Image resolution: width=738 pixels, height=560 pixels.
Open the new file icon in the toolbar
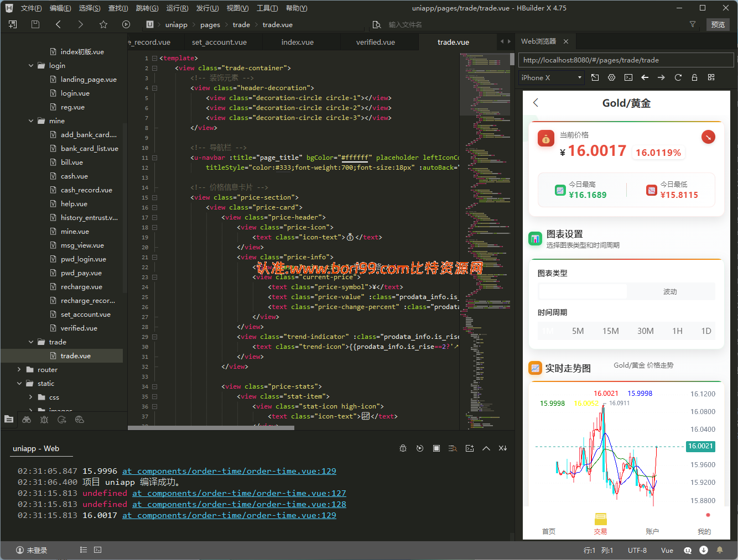click(x=13, y=24)
